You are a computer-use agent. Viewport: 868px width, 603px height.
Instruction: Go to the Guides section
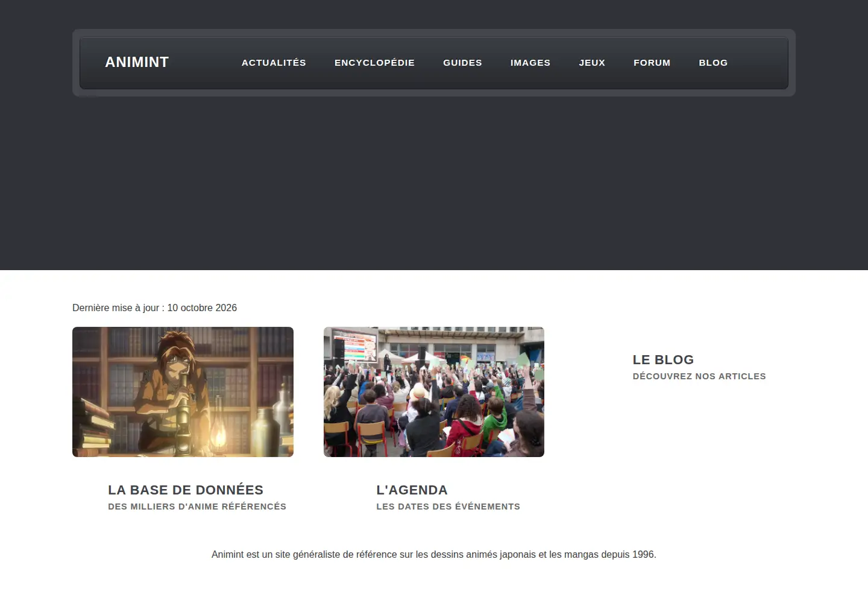click(x=462, y=63)
